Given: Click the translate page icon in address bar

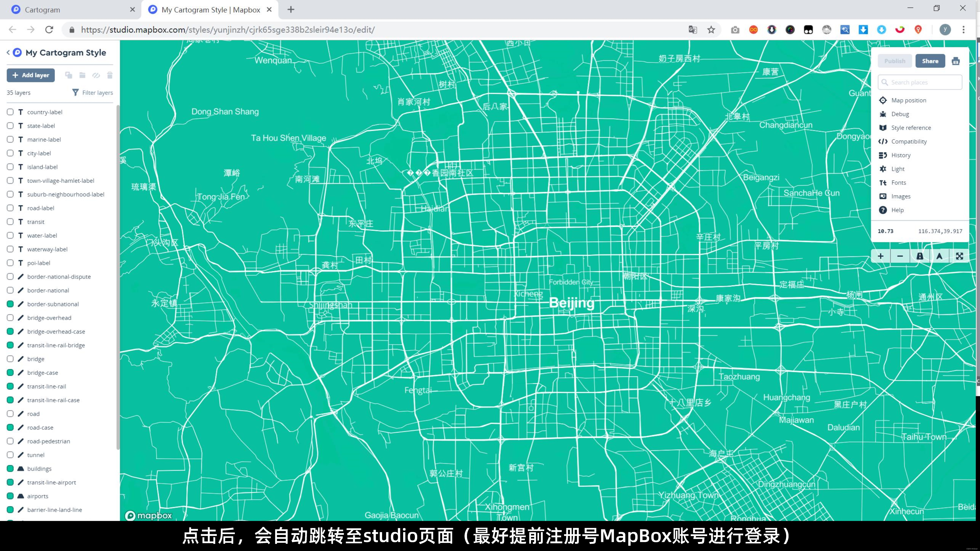Looking at the screenshot, I should 693,30.
